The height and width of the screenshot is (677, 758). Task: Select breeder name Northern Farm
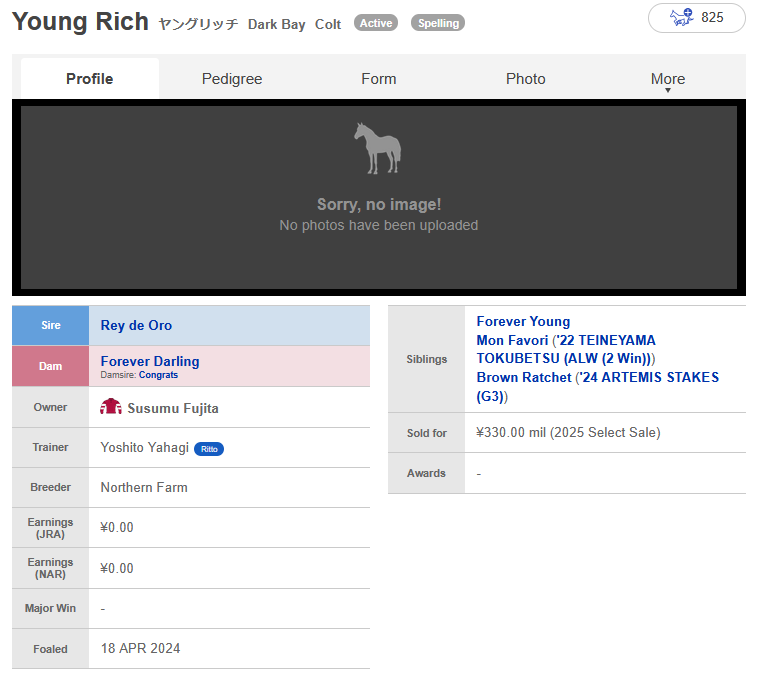point(144,487)
